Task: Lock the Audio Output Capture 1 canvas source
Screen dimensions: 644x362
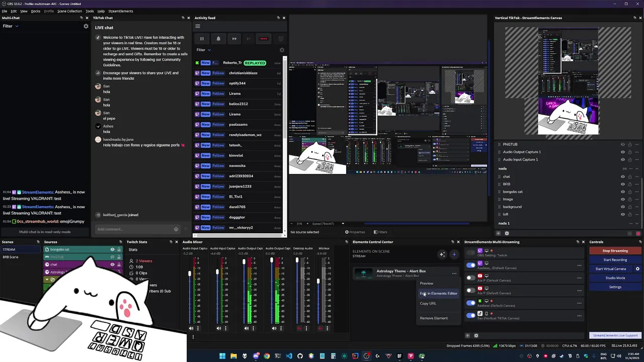Action: pos(630,152)
